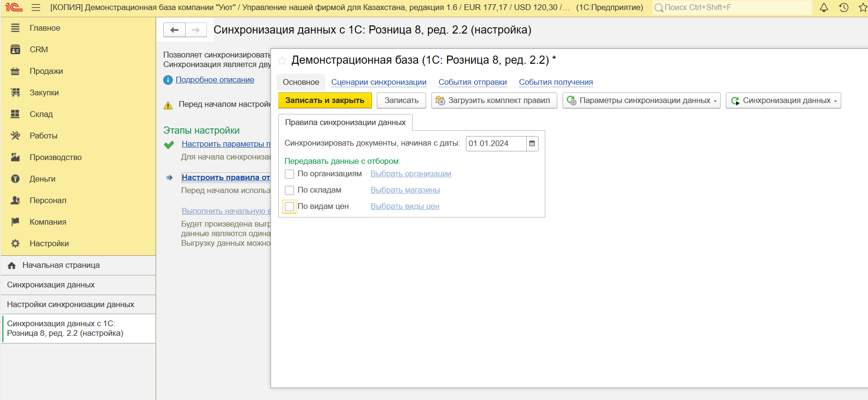The width and height of the screenshot is (868, 400).
Task: Open the Синхронизация данных dropdown button
Action: point(783,101)
